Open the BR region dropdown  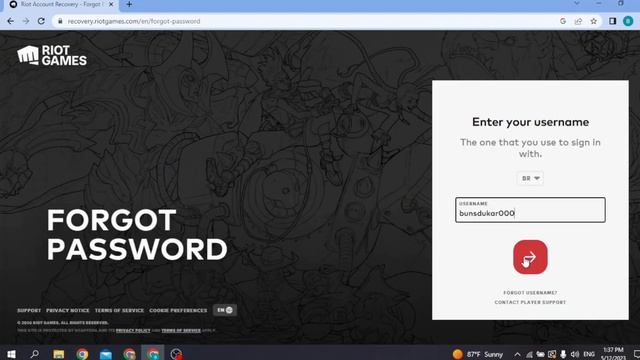(530, 178)
